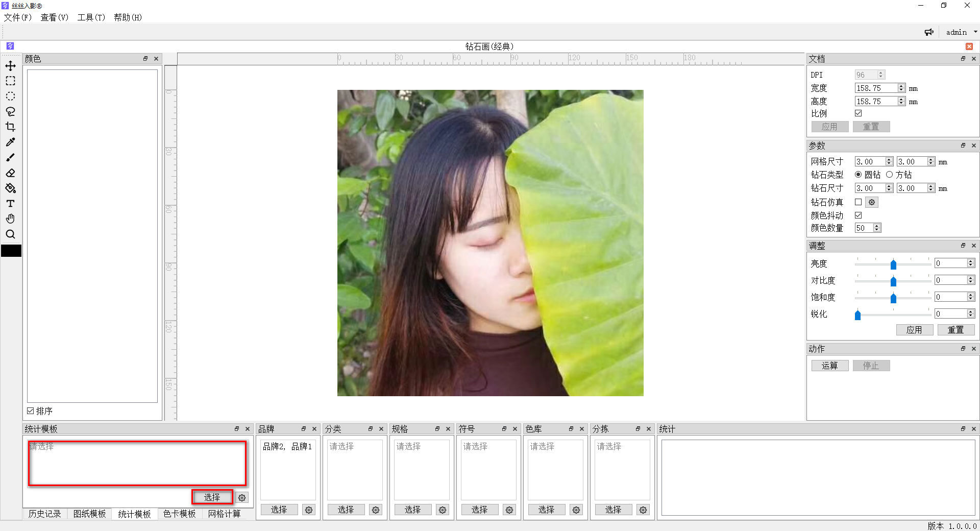Pick colors with the Eyedropper tool
The height and width of the screenshot is (531, 980).
coord(11,142)
